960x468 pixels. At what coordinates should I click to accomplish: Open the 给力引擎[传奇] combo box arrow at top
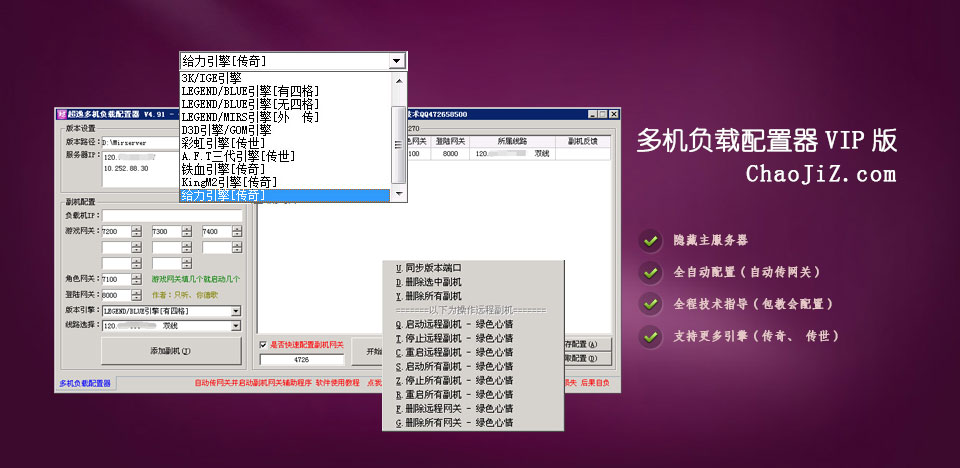click(x=397, y=61)
